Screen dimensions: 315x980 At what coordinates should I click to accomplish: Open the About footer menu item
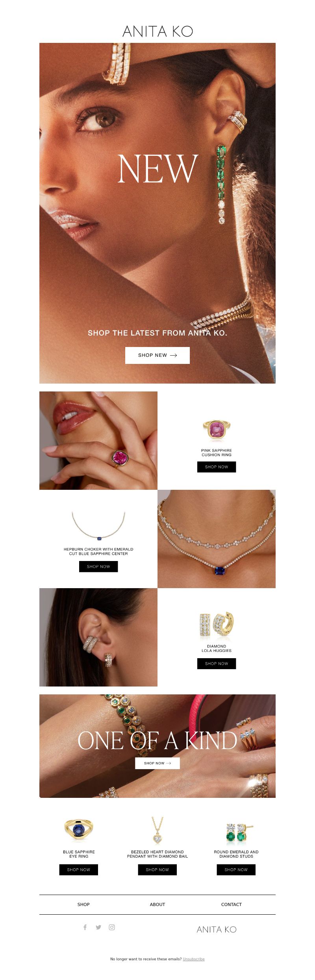tap(157, 904)
